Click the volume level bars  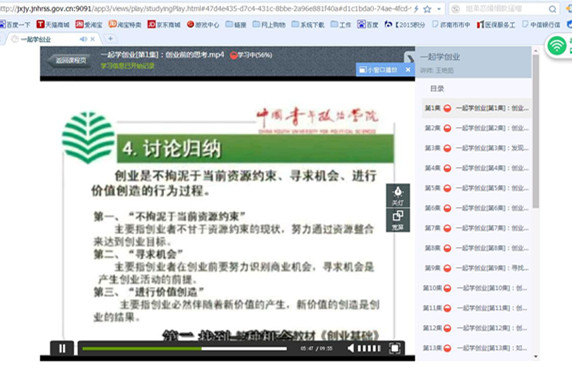369,349
